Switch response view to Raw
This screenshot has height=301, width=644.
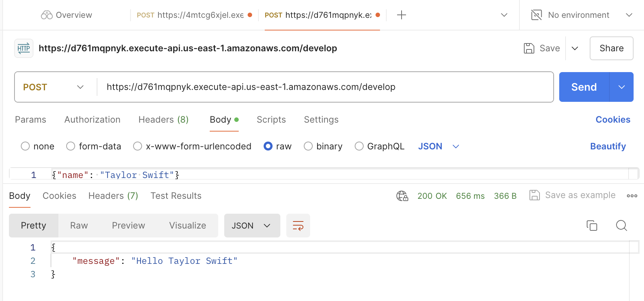79,226
